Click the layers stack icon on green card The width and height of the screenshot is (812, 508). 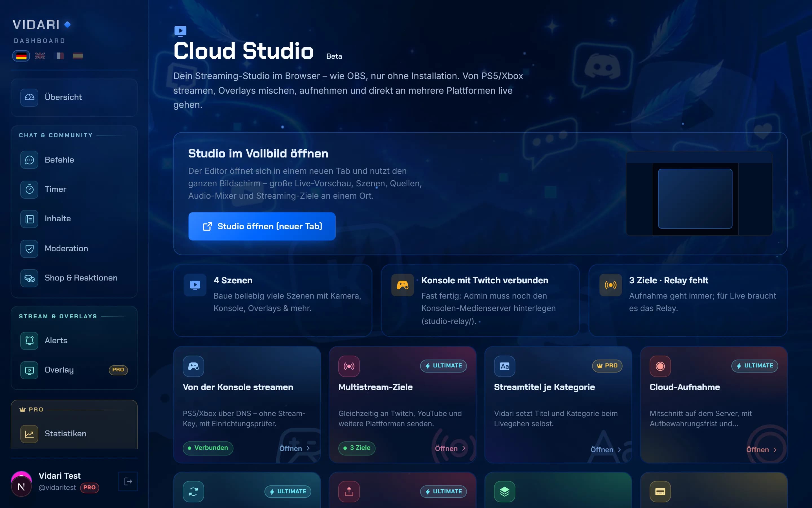pos(504,492)
